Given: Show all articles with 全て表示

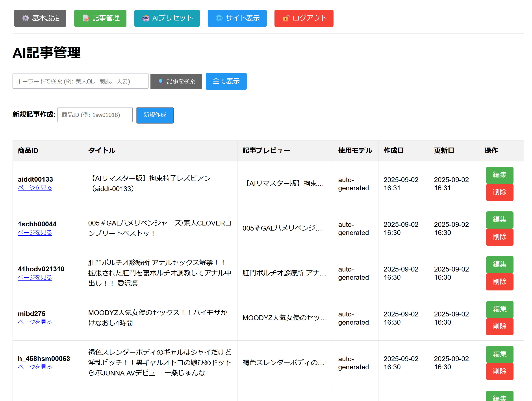Looking at the screenshot, I should 226,81.
